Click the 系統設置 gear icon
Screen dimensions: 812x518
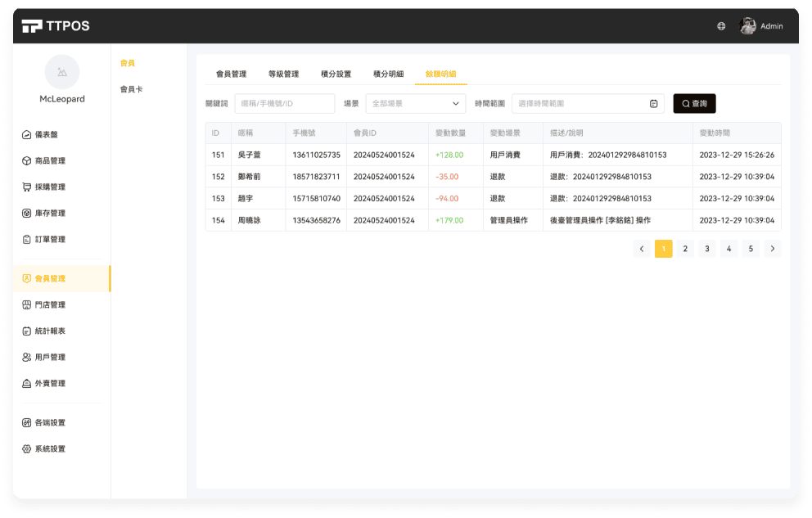tap(27, 449)
